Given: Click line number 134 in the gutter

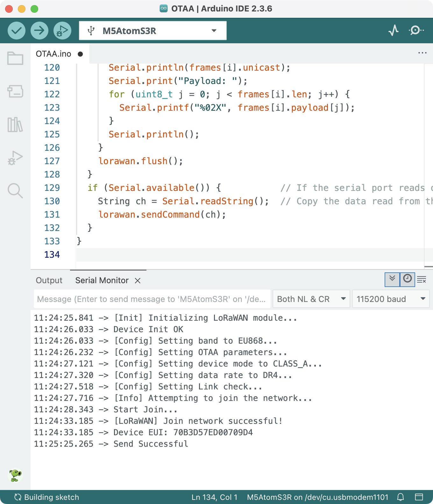Looking at the screenshot, I should click(52, 255).
